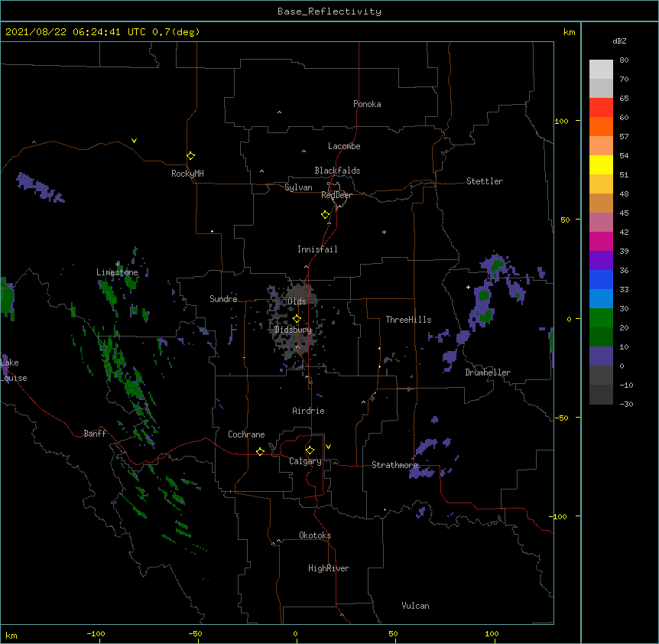This screenshot has width=659, height=644.
Task: Click the bright green 30 dBZ legend swatch
Action: click(x=601, y=318)
